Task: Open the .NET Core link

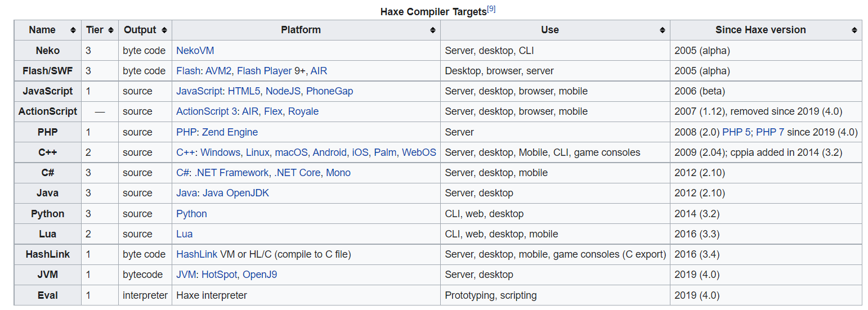Action: (x=297, y=173)
